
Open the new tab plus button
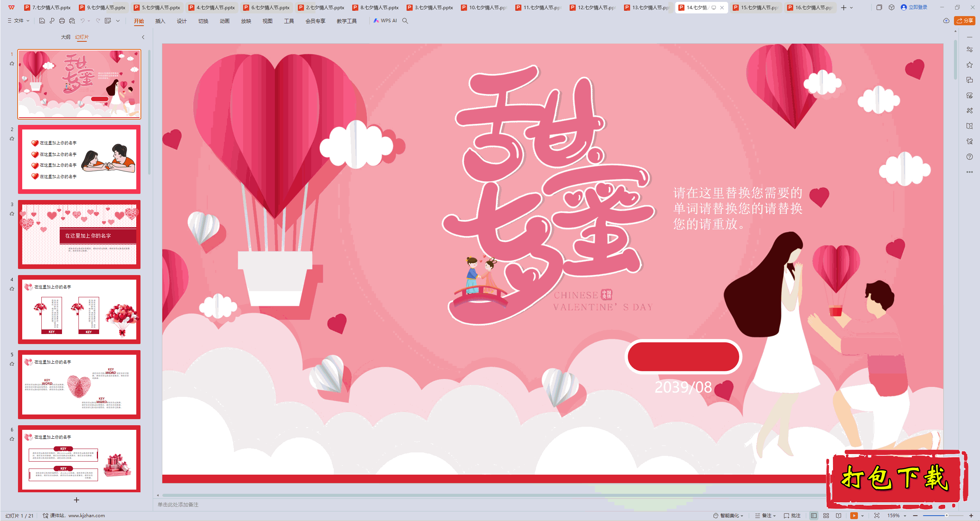(844, 7)
